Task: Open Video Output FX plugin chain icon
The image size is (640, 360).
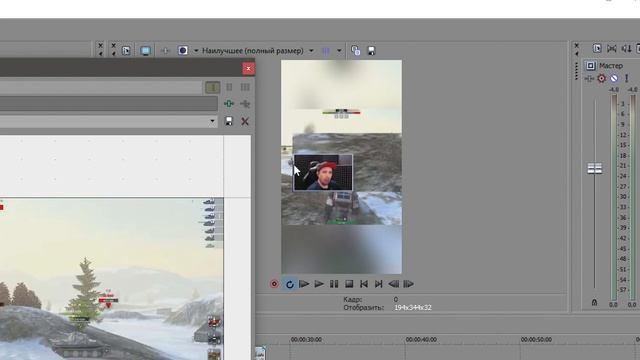Action: pos(165,51)
